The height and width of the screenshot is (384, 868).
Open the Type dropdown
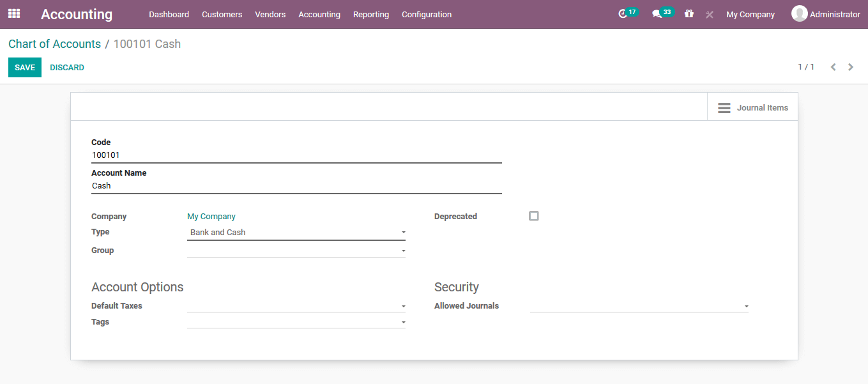point(403,232)
